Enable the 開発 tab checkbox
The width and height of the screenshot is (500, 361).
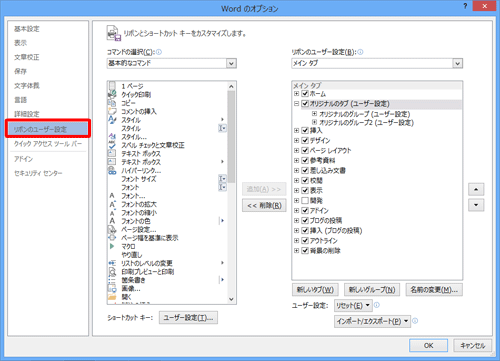tap(305, 200)
